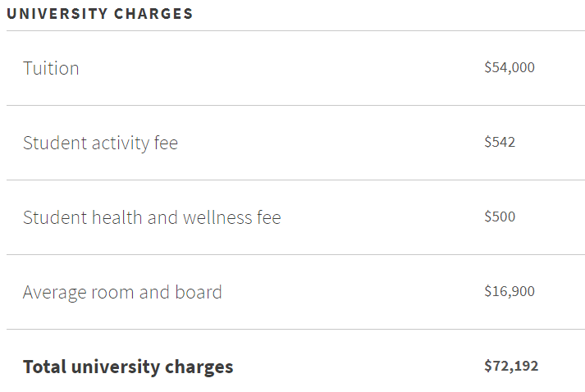This screenshot has width=585, height=392.
Task: Click the Average room and board label
Action: [x=122, y=292]
